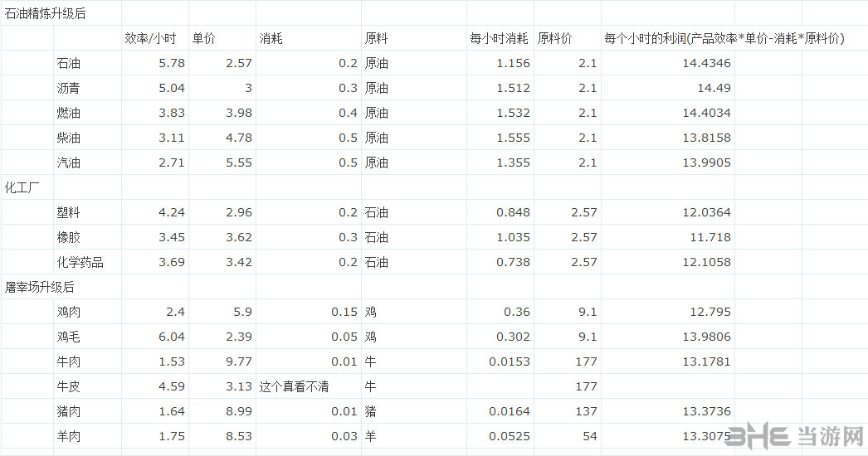Click the unit price 8.99
The height and width of the screenshot is (456, 868).
[x=239, y=412]
